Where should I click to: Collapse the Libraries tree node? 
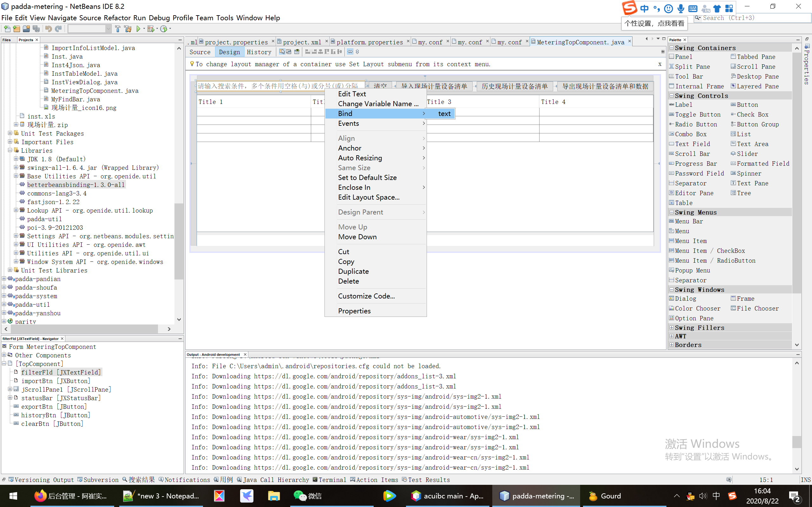pyautogui.click(x=10, y=151)
